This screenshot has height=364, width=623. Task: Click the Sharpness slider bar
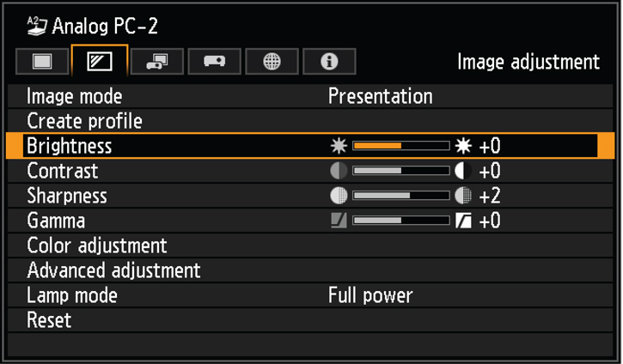point(401,196)
